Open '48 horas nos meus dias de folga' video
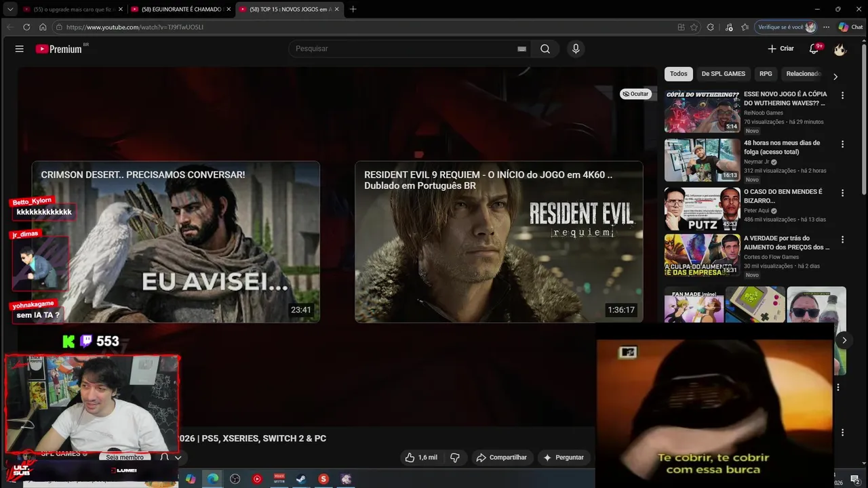This screenshot has width=868, height=488. [x=782, y=147]
